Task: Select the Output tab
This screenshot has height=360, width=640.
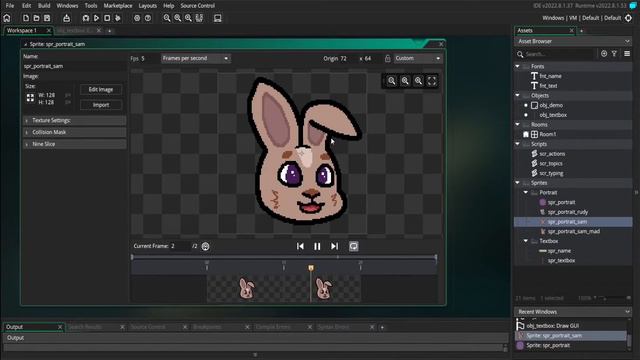Action: coord(15,327)
